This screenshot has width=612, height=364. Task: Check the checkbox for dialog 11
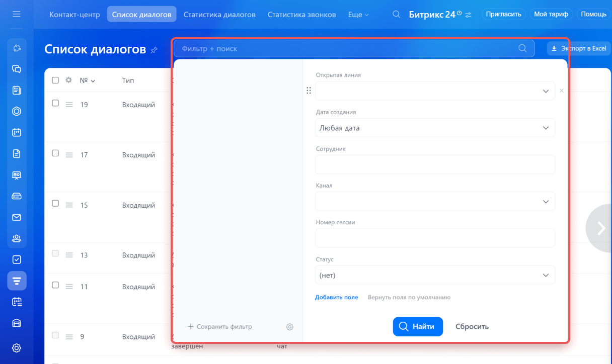55,285
